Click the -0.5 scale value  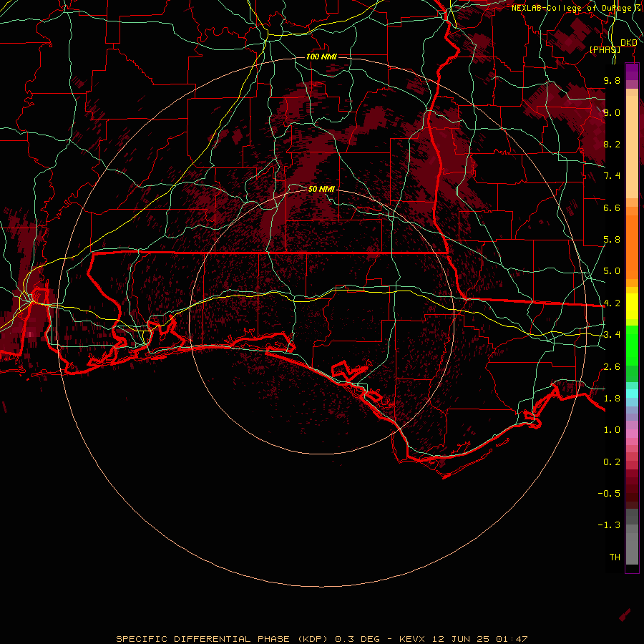(609, 494)
